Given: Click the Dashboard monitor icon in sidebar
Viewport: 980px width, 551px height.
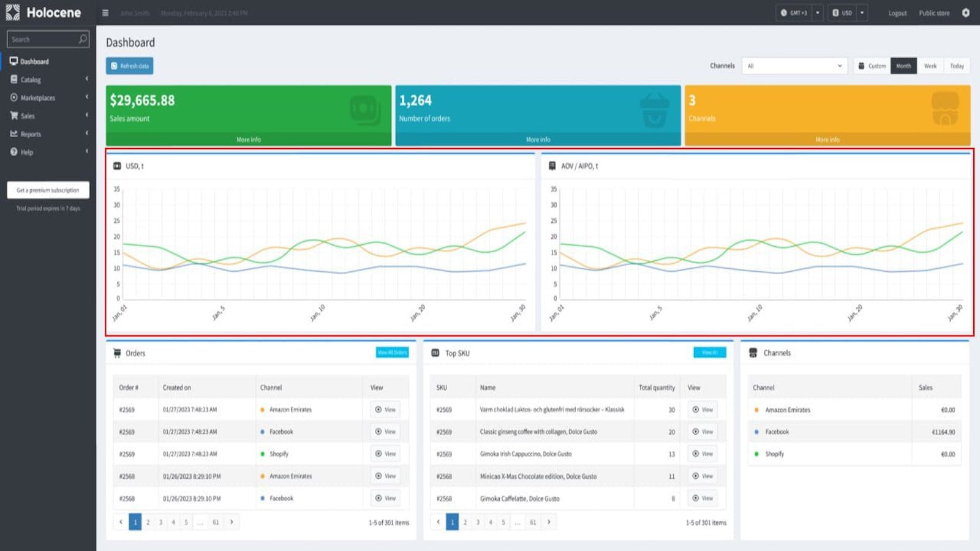Looking at the screenshot, I should 13,61.
